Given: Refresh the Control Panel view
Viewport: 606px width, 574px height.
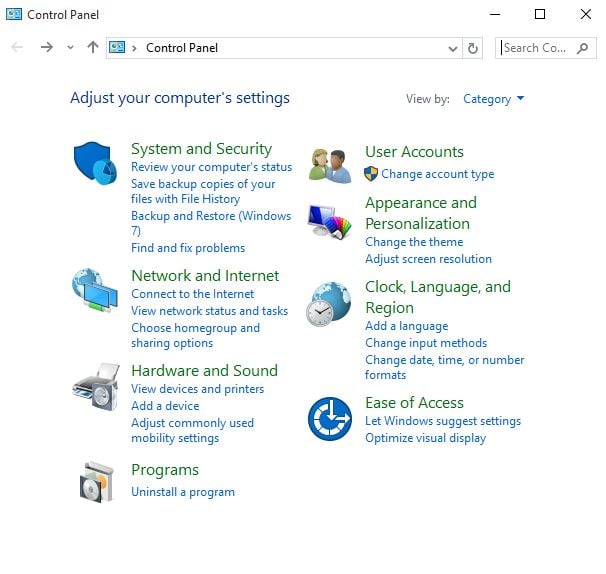Looking at the screenshot, I should tap(473, 48).
